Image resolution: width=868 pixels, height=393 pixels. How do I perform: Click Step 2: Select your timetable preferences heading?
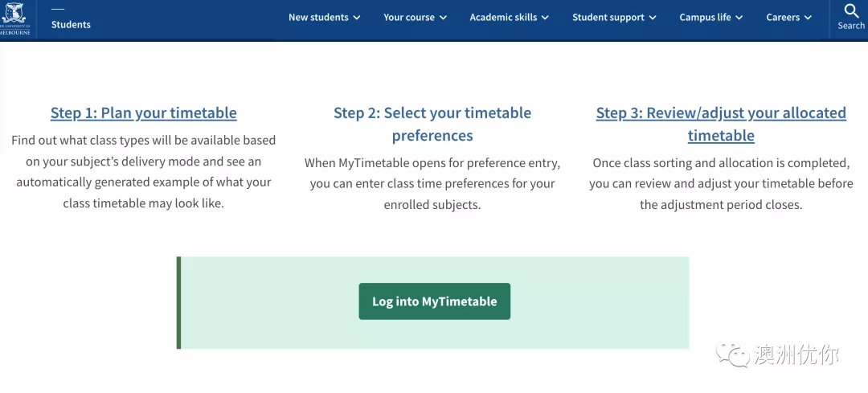coord(432,124)
